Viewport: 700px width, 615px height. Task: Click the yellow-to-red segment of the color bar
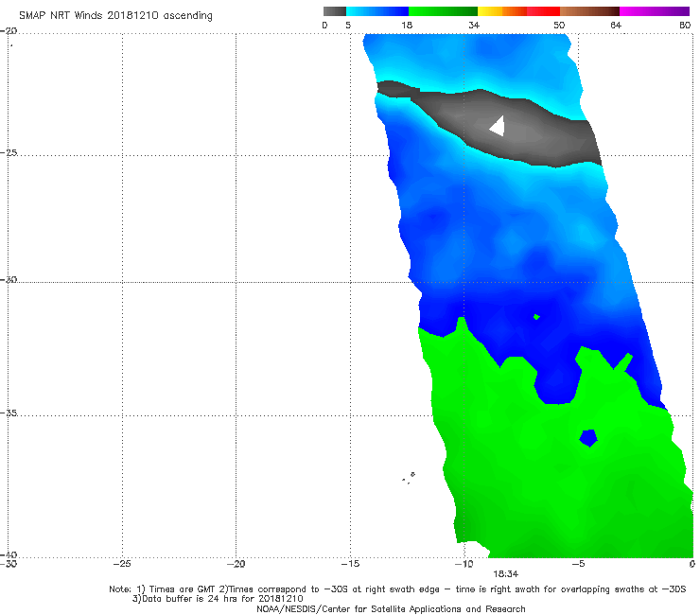(x=518, y=11)
